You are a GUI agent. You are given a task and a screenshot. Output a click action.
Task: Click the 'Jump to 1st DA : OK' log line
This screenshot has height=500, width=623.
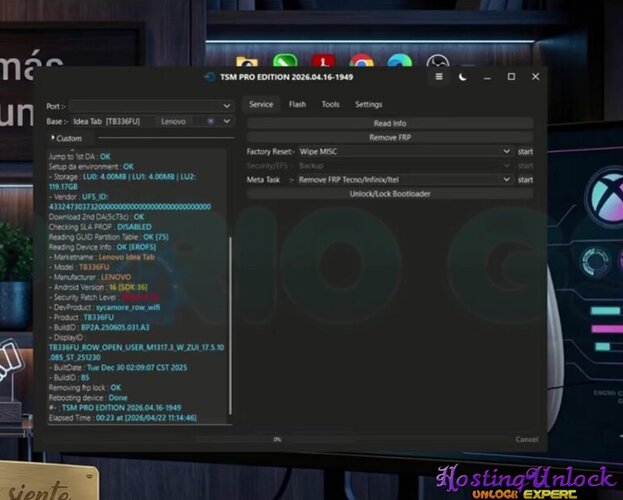pyautogui.click(x=79, y=156)
